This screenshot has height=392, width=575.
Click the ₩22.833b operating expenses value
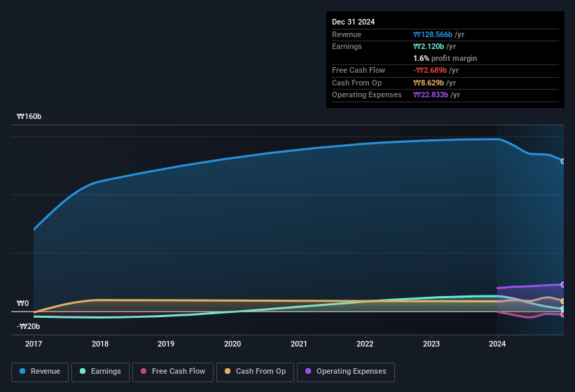(x=431, y=95)
